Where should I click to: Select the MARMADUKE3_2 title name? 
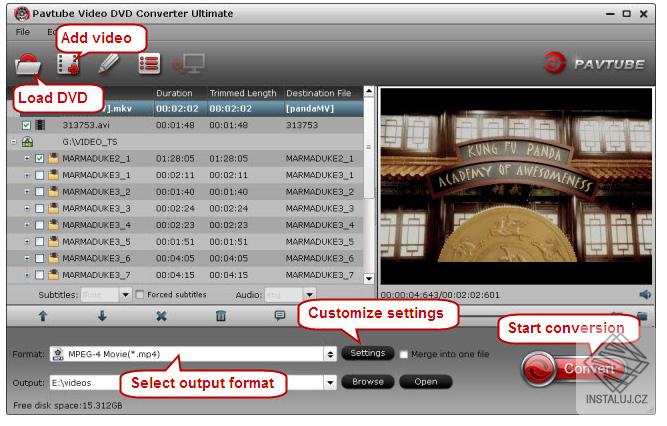[96, 192]
